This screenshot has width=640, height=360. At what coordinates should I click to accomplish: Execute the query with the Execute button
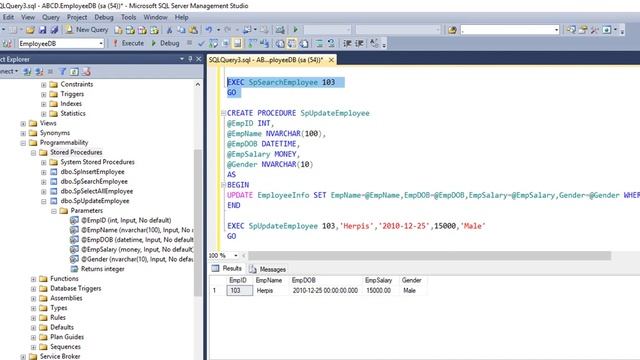128,43
